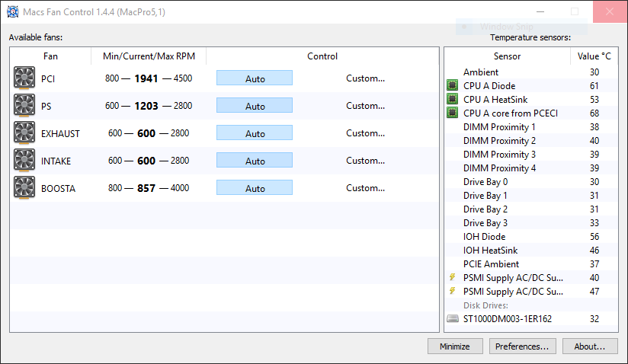
Task: Click the EXHAUST fan icon
Action: [x=24, y=133]
